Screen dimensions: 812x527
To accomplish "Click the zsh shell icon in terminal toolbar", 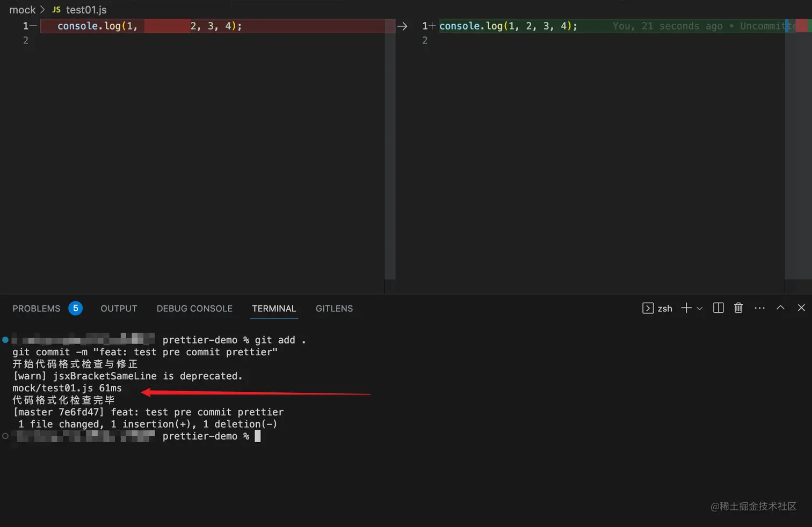I will 648,308.
